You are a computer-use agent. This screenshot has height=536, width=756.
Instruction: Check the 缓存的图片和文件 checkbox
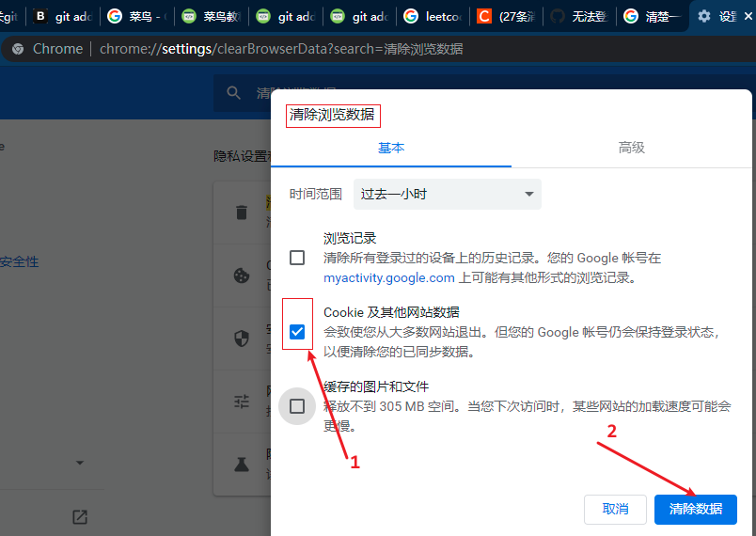coord(297,406)
